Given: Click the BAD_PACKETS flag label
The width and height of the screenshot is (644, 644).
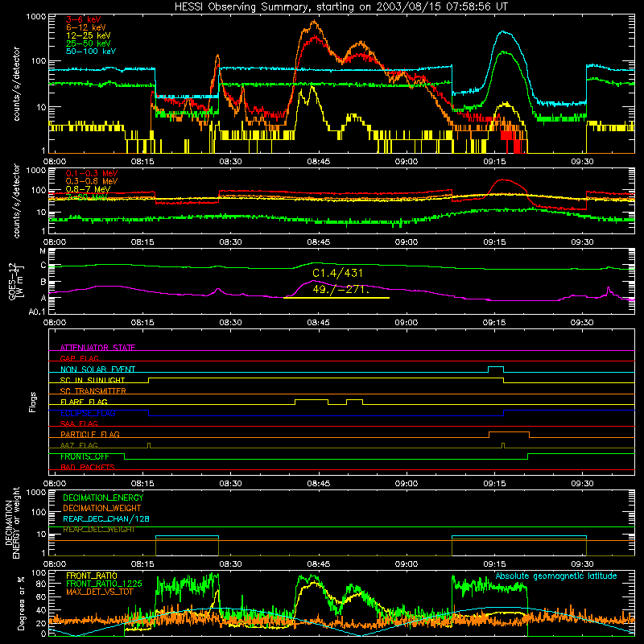Looking at the screenshot, I should 88,467.
